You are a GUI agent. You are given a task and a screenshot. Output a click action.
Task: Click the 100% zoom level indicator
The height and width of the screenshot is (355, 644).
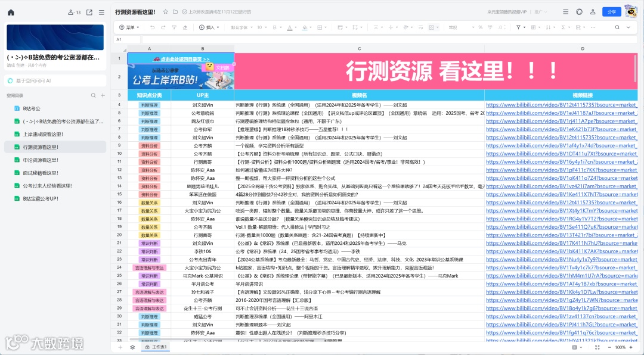coord(620,347)
